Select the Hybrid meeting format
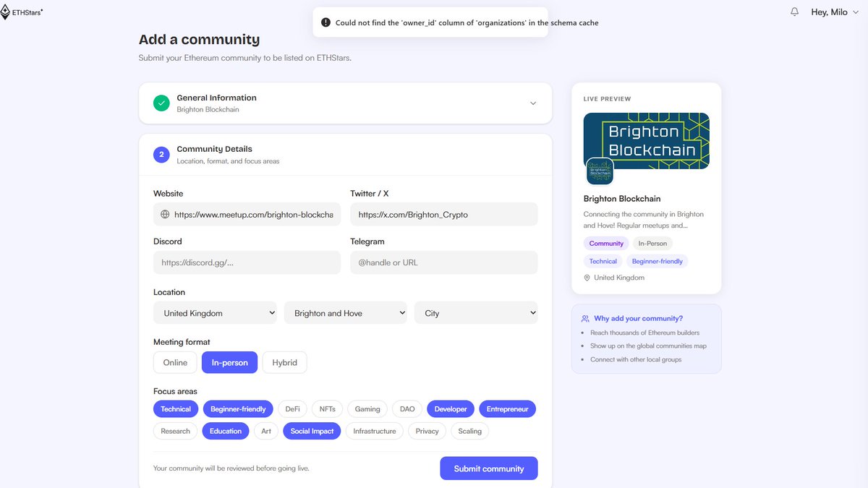The image size is (868, 488). tap(284, 363)
